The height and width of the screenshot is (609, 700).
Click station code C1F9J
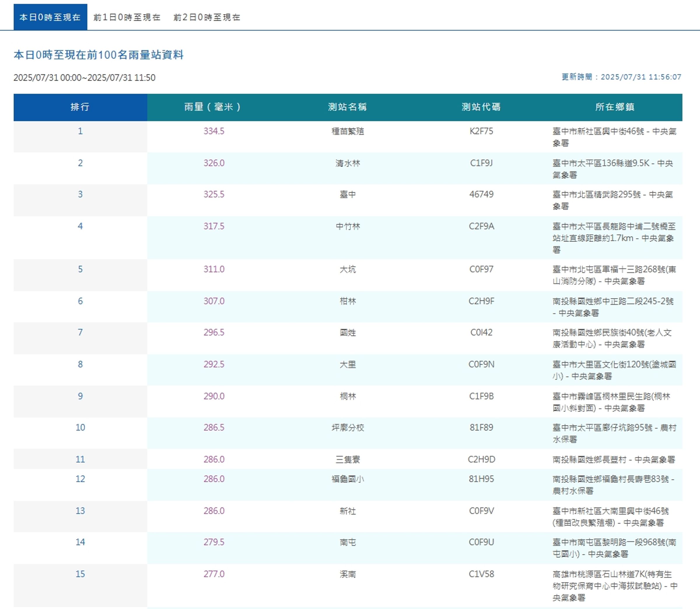point(482,163)
